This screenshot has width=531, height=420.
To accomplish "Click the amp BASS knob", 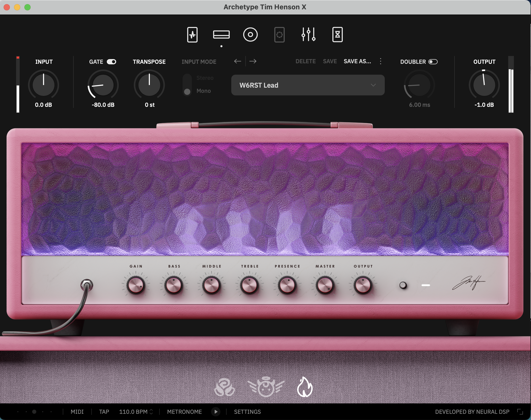I will pos(173,285).
